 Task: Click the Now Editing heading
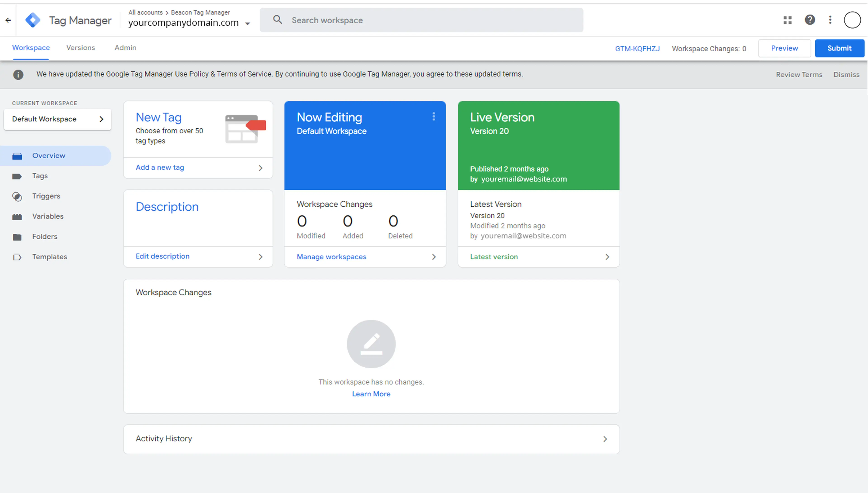[329, 118]
